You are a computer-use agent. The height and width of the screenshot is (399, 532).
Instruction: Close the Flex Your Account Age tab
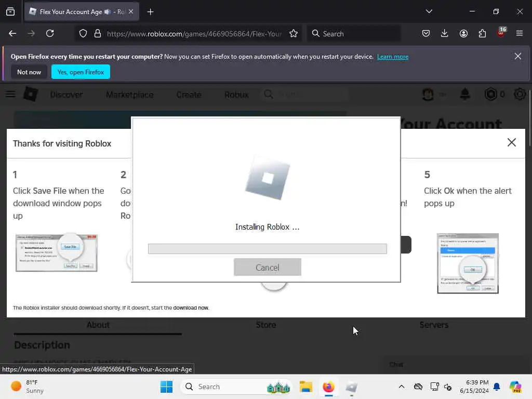[x=131, y=12]
